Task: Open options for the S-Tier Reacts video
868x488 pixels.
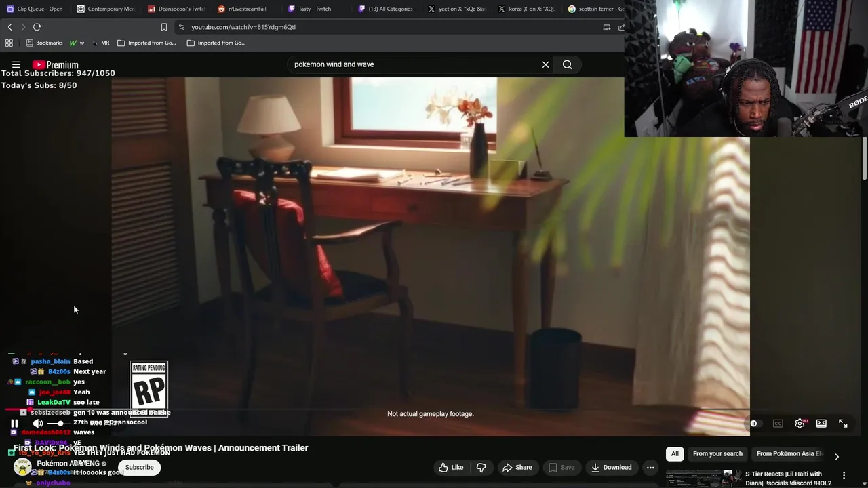Action: tap(844, 476)
